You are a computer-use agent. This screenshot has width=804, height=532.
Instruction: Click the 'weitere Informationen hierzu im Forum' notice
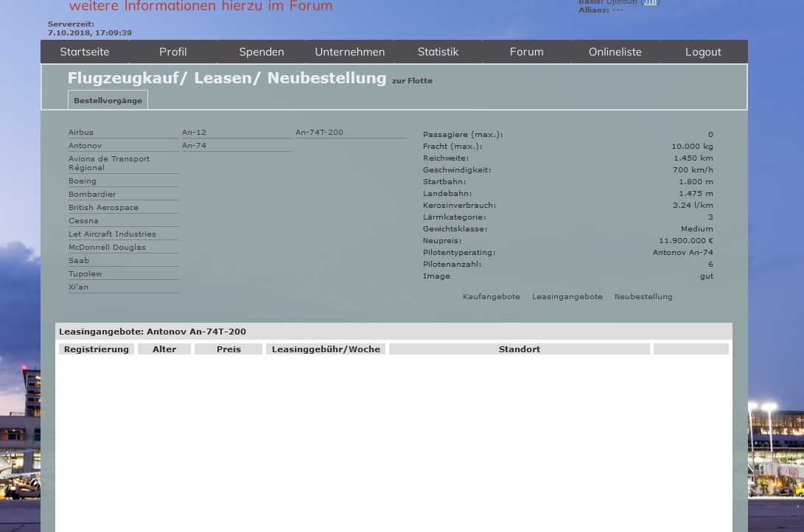tap(200, 6)
